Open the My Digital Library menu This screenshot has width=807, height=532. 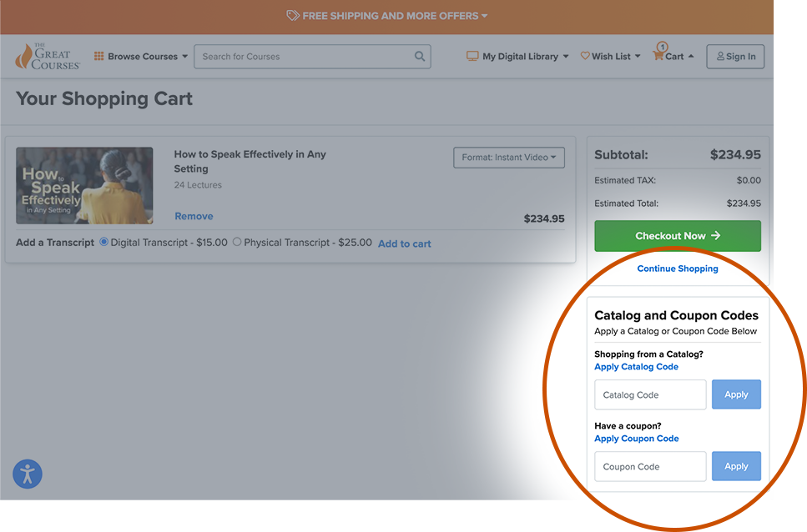[x=517, y=56]
